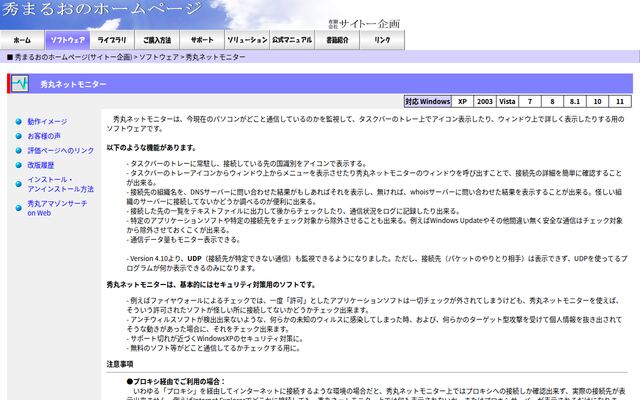The width and height of the screenshot is (640, 400).
Task: Click the 8.1 cell in Windows table
Action: 575,102
